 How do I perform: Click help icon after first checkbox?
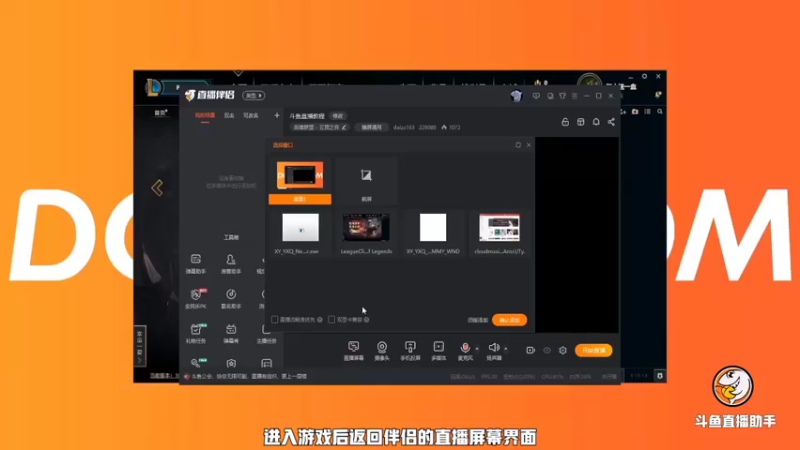coord(320,319)
